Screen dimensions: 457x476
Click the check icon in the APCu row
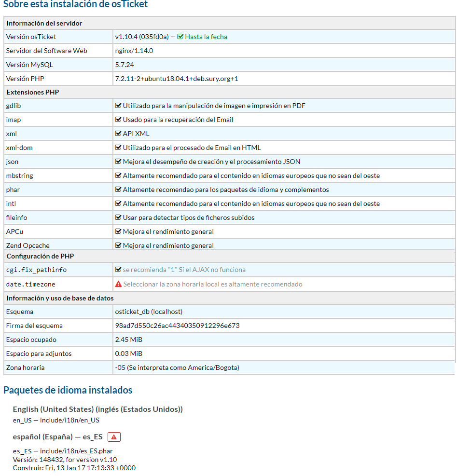[118, 231]
